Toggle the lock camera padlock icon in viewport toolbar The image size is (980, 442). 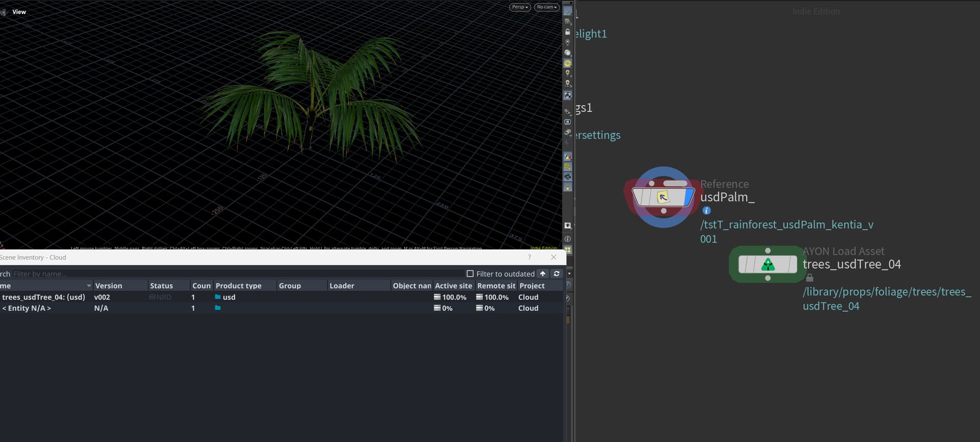pos(568,32)
